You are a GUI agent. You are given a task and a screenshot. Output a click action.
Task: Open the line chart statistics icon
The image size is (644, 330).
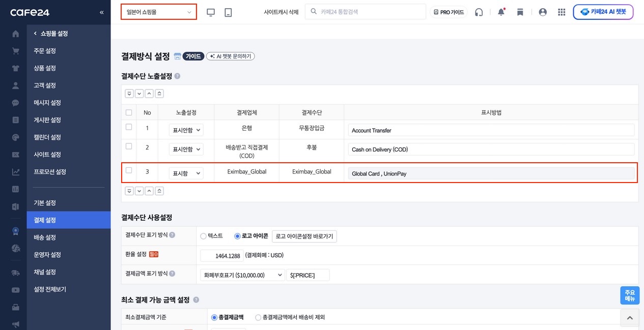15,172
